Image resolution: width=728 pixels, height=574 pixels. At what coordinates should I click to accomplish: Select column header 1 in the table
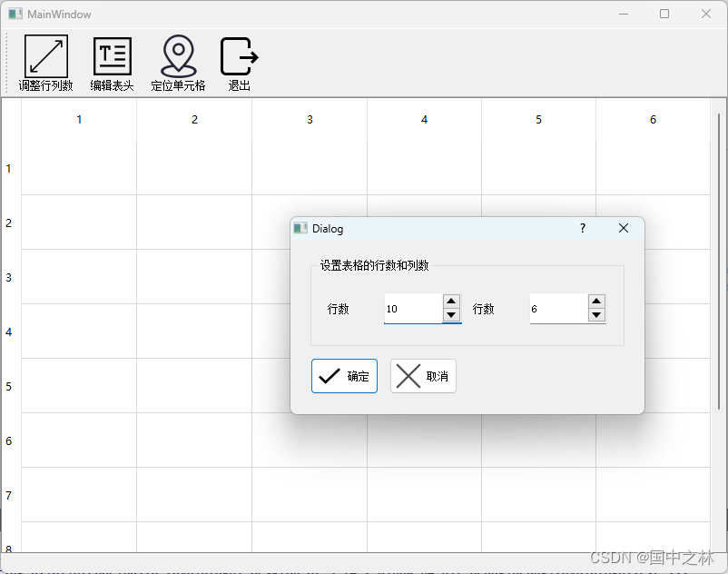79,119
